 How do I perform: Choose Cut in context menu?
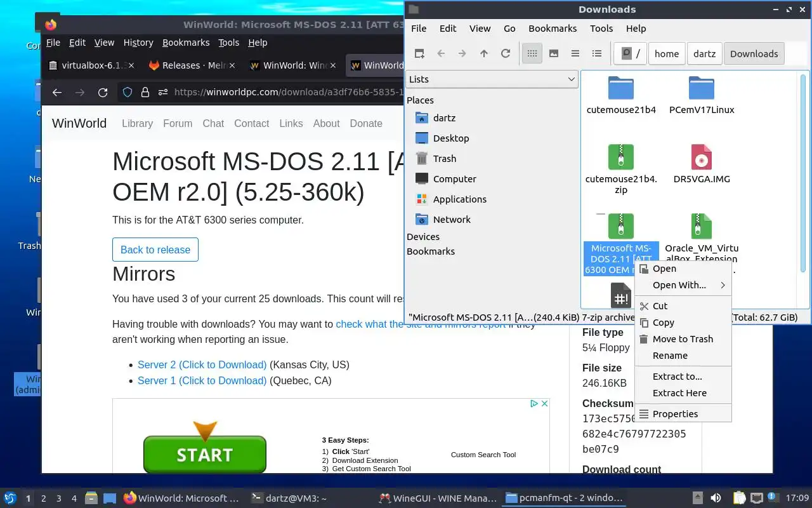[x=683, y=306]
